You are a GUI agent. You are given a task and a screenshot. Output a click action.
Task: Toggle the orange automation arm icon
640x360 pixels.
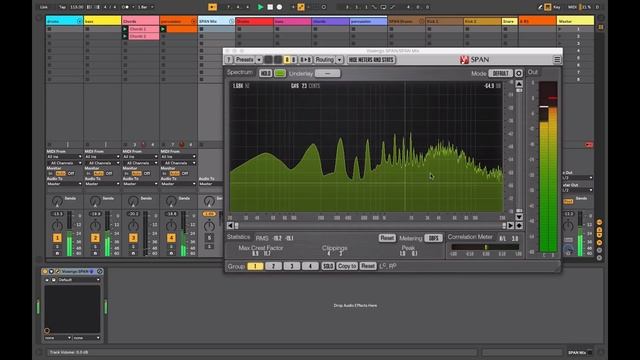[301, 7]
